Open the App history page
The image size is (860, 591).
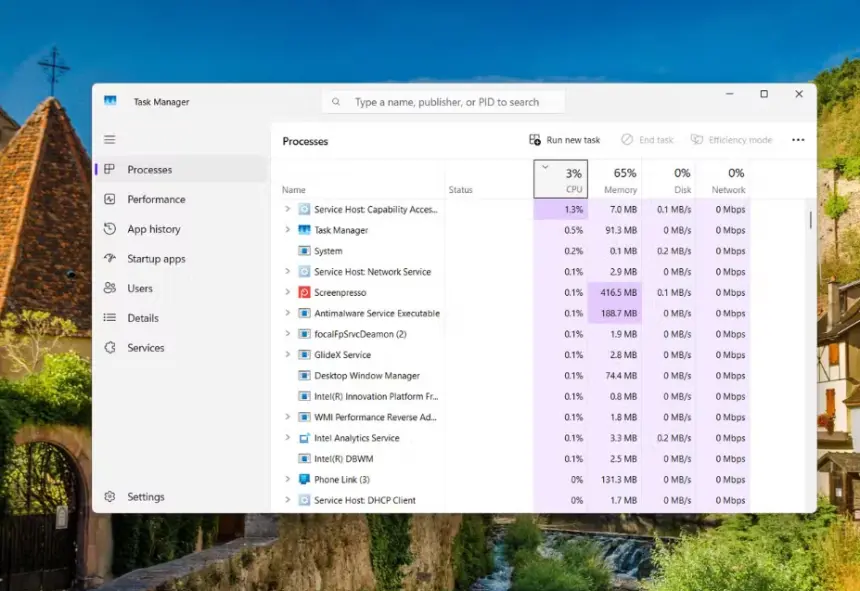point(154,229)
